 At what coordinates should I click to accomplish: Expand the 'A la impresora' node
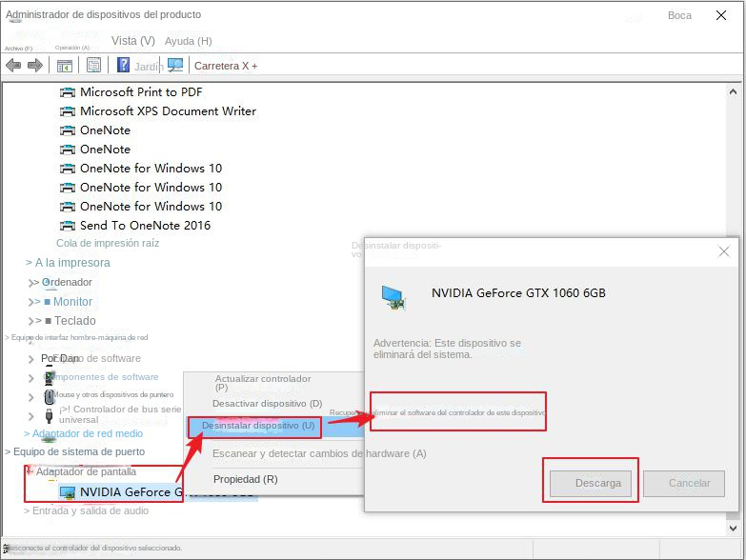point(29,263)
